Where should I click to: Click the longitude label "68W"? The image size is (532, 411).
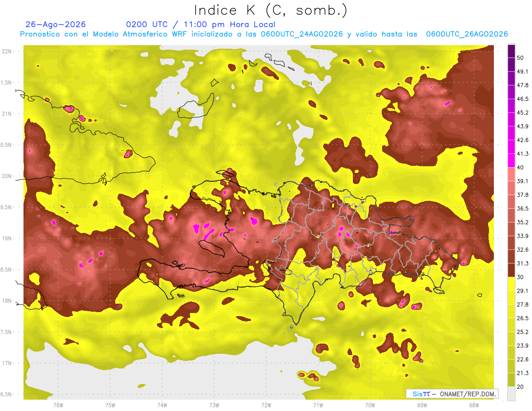coord(473,405)
